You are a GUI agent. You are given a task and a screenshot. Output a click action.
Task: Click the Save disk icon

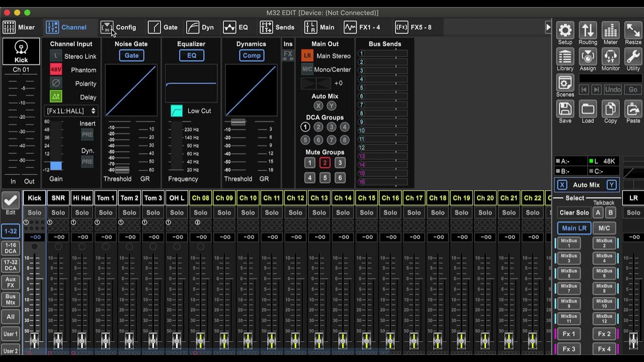click(565, 109)
